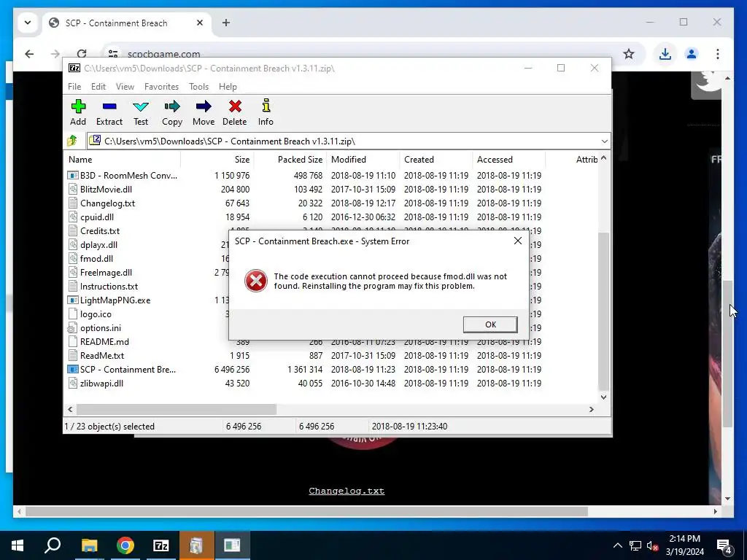
Task: Open the File menu in 7-Zip
Action: [x=74, y=87]
